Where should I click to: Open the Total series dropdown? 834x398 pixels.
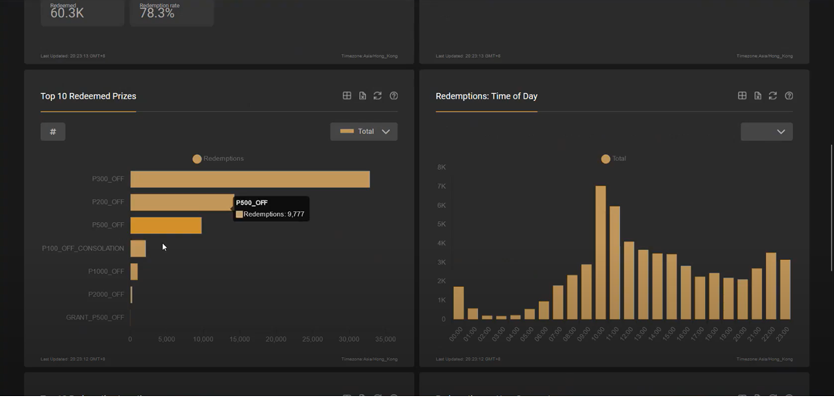364,131
